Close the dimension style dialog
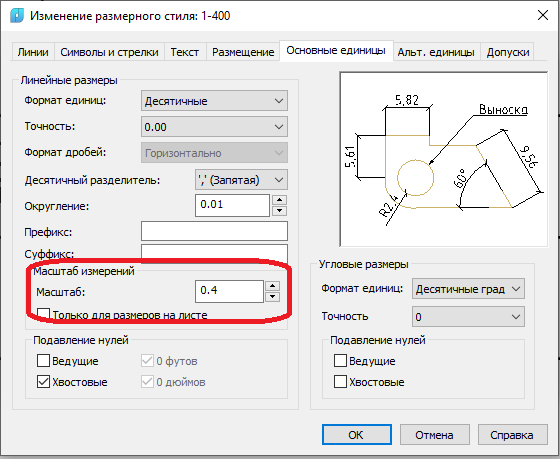Screen dimensions: 560x459 (542, 15)
